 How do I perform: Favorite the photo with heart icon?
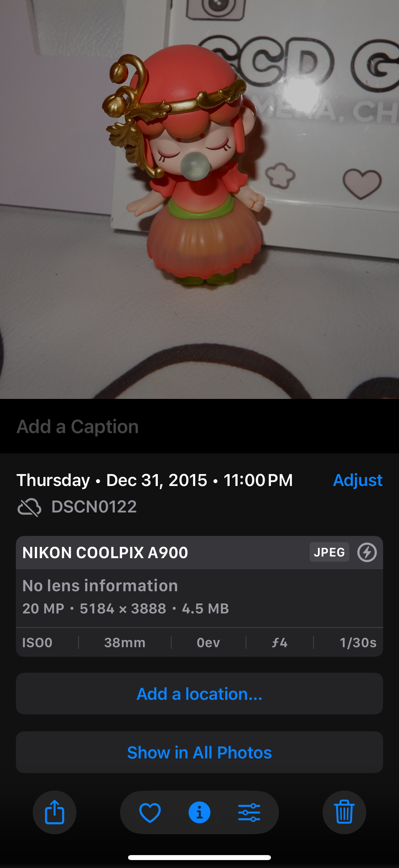150,812
